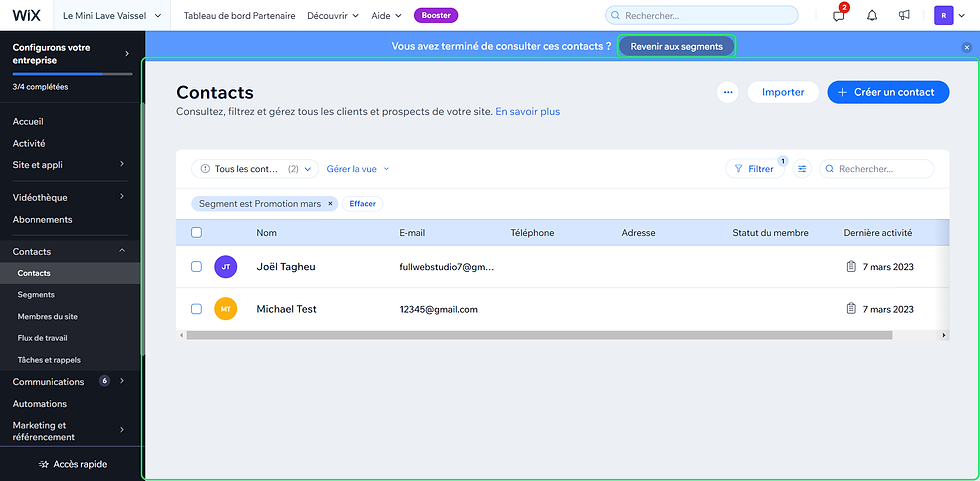
Task: Click the Booster button
Action: click(436, 16)
